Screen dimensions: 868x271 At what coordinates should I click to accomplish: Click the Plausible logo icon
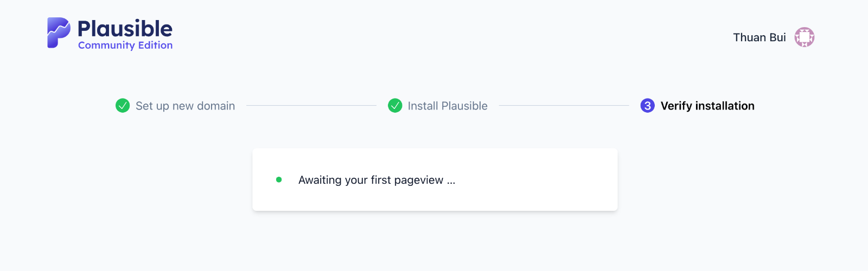click(58, 33)
